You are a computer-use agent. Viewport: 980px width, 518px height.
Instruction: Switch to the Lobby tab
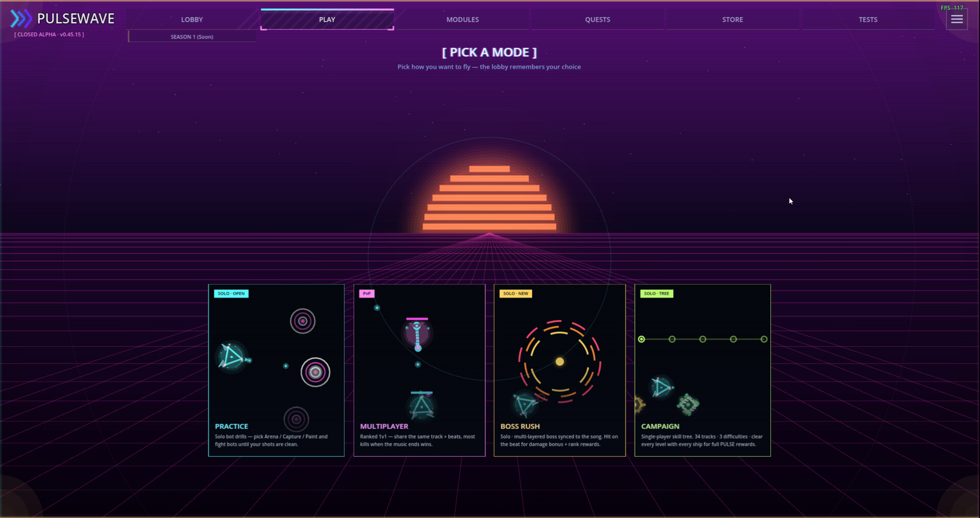(192, 19)
